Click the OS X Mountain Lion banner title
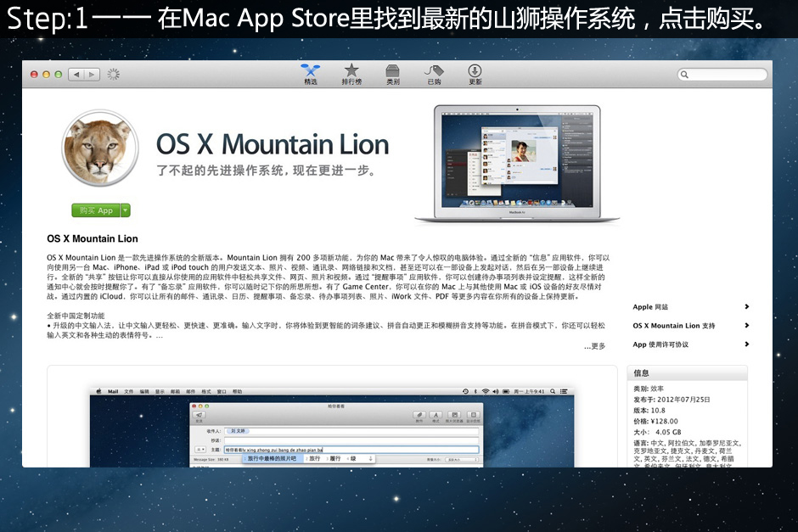Viewport: 798px width, 532px height. [x=273, y=144]
